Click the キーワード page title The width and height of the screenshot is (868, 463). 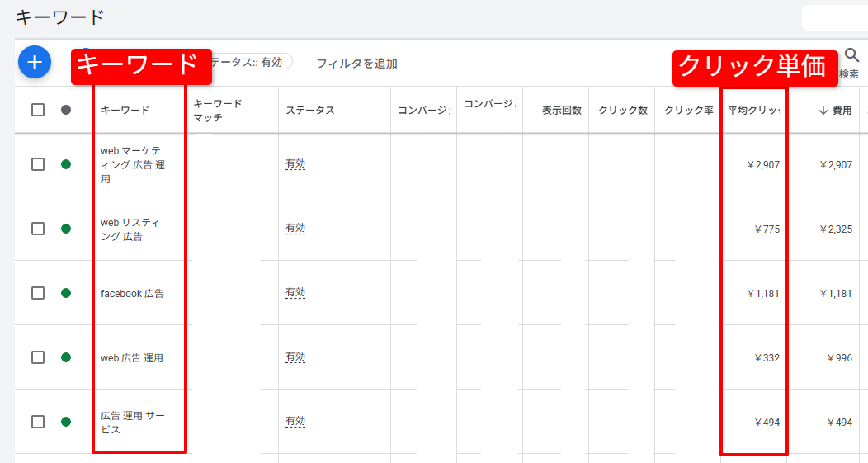click(x=59, y=17)
